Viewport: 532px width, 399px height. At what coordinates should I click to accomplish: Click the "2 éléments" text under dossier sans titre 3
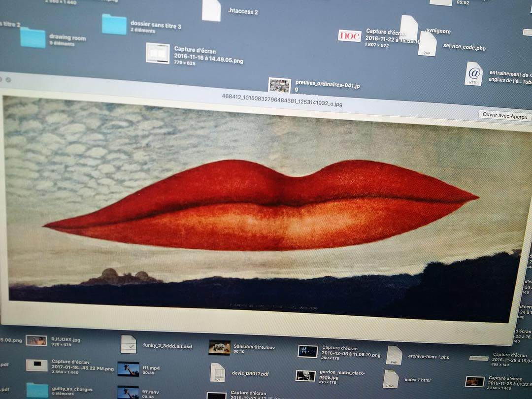click(x=143, y=31)
